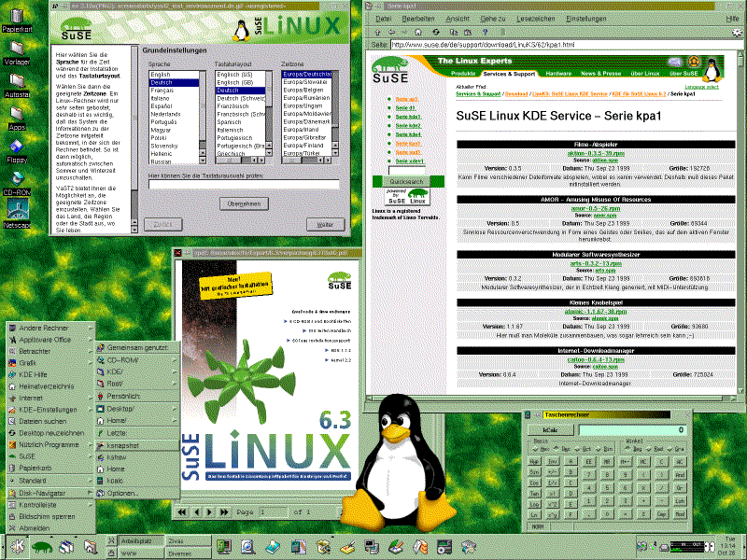Click the window list icon in the panel
Viewport: 747px width, 560px height.
pyautogui.click(x=66, y=546)
